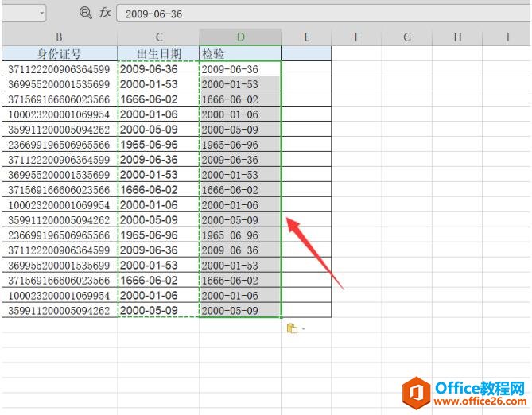Select the topmost 2000-01-53 in column C
This screenshot has width=532, height=415.
coord(159,84)
